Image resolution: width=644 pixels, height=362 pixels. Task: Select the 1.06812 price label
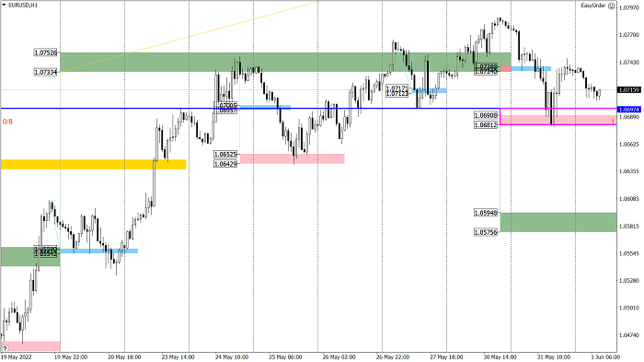pos(486,125)
